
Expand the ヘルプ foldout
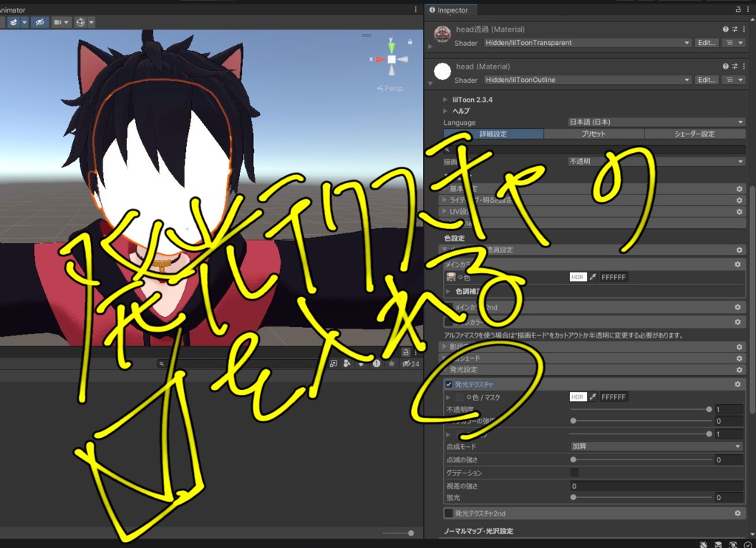pos(445,111)
